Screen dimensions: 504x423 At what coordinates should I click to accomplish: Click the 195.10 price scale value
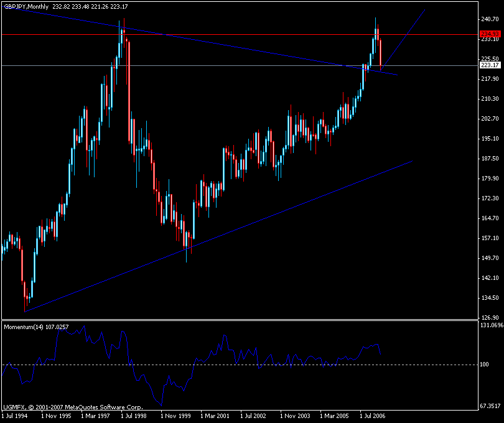[x=490, y=139]
